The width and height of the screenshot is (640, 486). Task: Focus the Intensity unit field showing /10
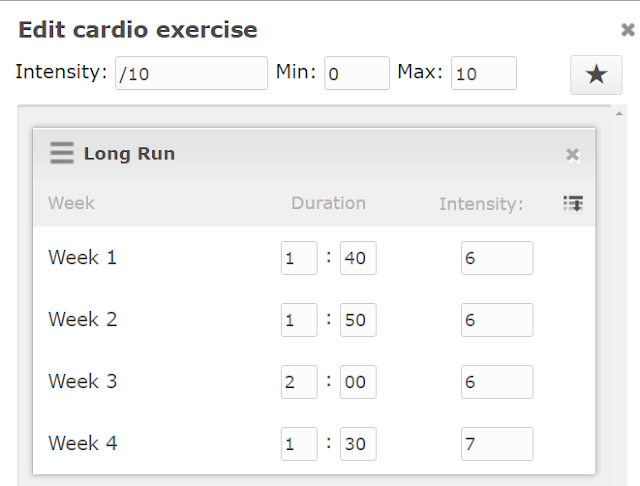pyautogui.click(x=191, y=73)
